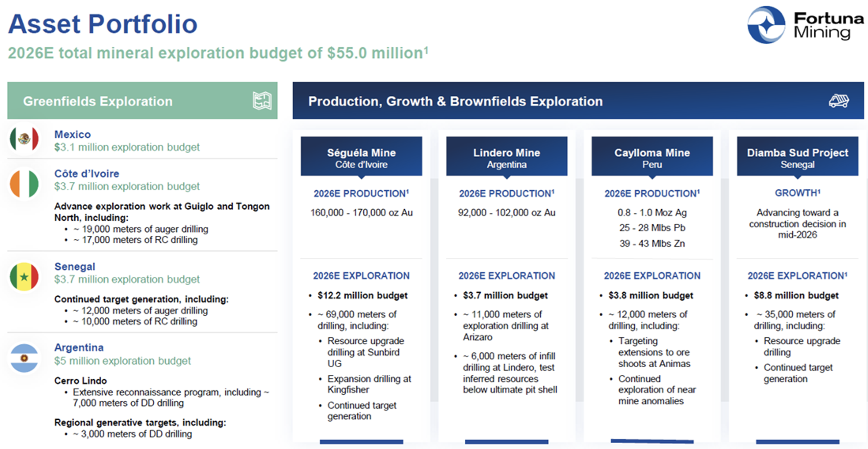Screen dimensions: 868x449
Task: Click the Argentina country heading link
Action: 79,347
